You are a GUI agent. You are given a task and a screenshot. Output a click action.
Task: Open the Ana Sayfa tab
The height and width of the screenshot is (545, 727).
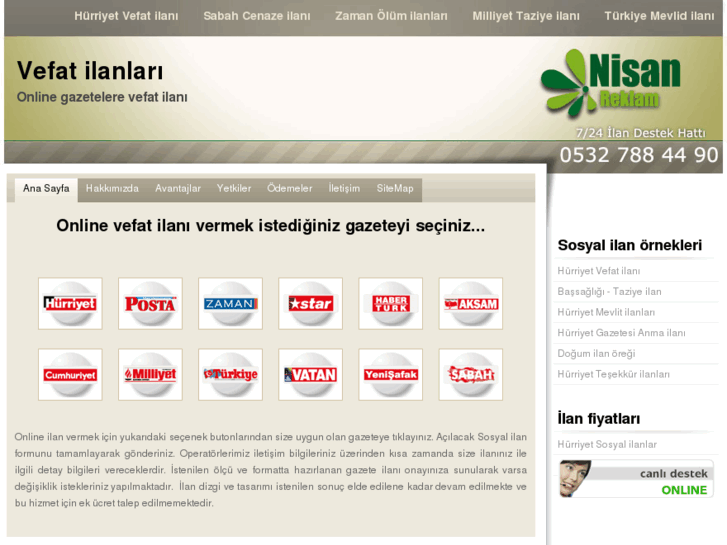(46, 189)
